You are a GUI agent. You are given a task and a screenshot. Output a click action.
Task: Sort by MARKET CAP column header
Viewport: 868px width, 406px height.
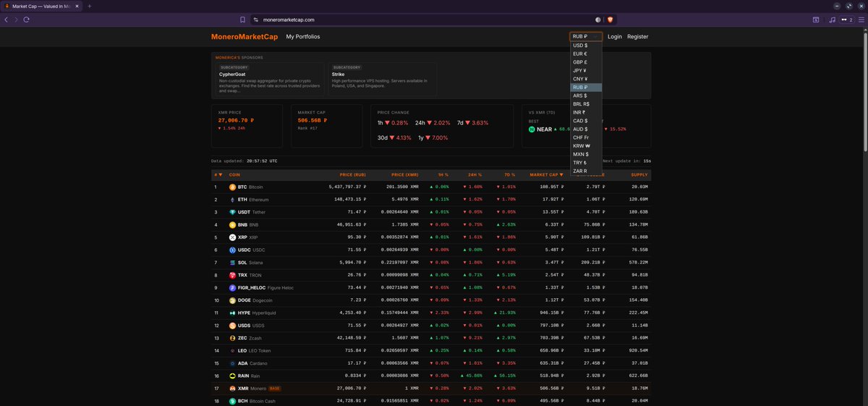(x=545, y=174)
